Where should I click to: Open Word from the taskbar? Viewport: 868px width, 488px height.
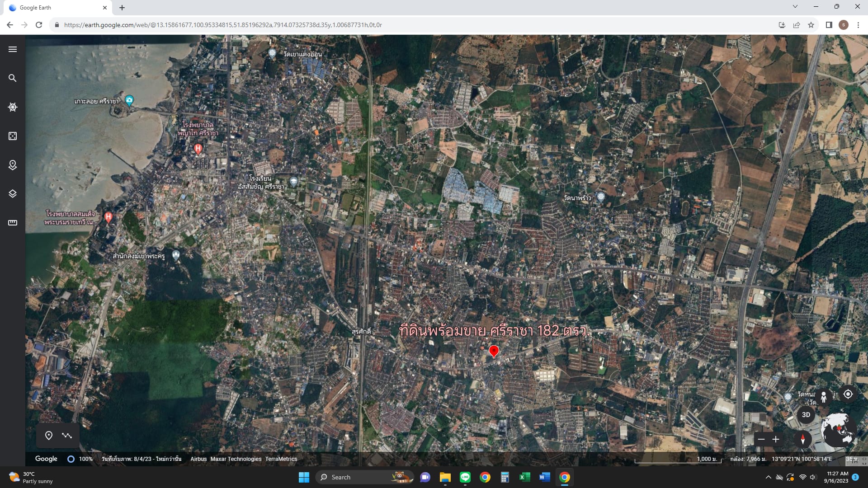click(x=544, y=477)
